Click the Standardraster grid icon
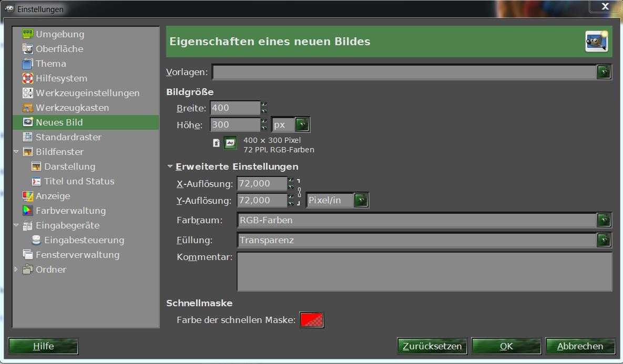The height and width of the screenshot is (364, 623). pos(27,137)
